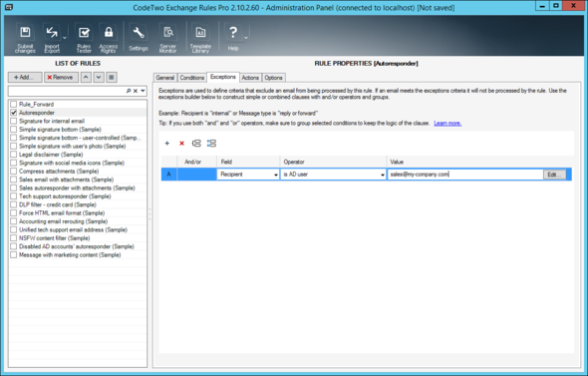Screen dimensions: 588x376
Task: Select Message with marketing content (Sample) rule
Action: coord(70,254)
